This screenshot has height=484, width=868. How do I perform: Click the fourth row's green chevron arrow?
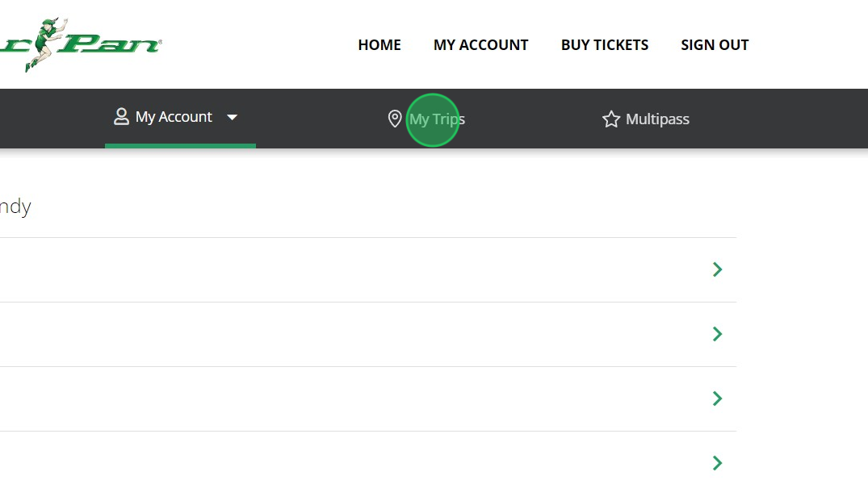pyautogui.click(x=717, y=463)
